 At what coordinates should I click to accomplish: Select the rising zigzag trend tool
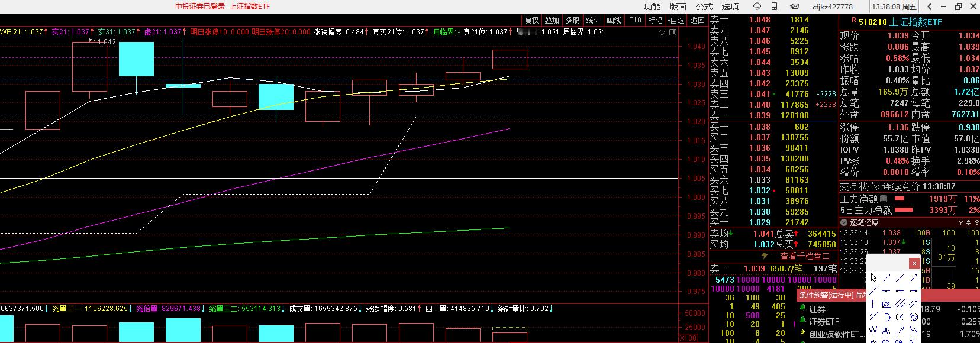900,330
